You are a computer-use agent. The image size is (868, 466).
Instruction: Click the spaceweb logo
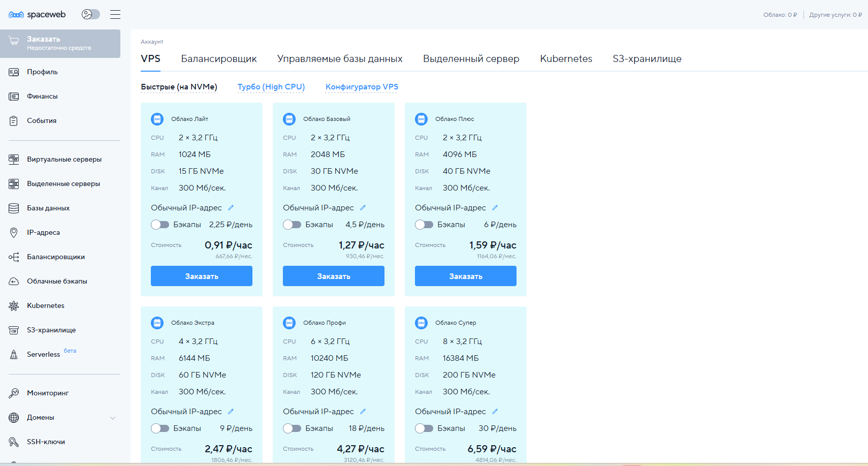[37, 14]
